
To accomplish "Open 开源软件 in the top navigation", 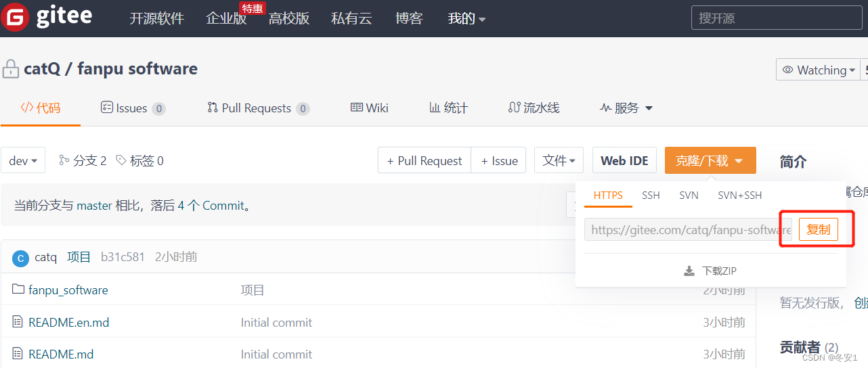I will (156, 19).
